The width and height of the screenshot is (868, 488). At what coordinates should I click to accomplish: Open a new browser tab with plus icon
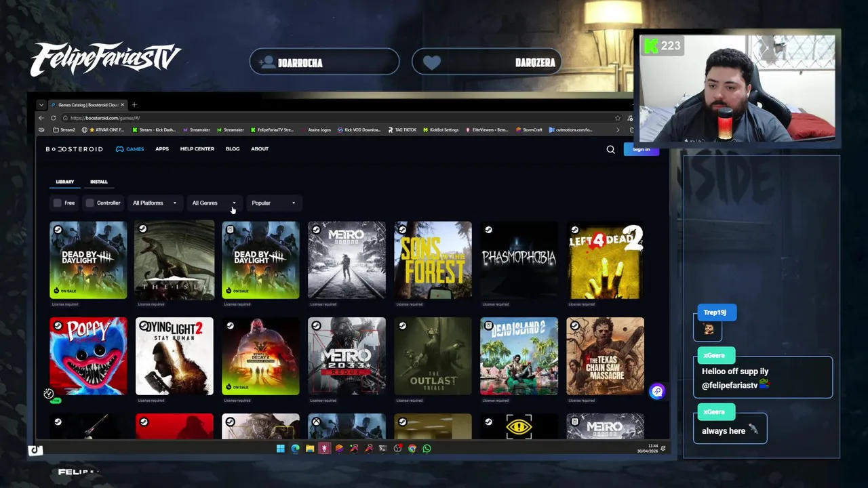tap(134, 105)
